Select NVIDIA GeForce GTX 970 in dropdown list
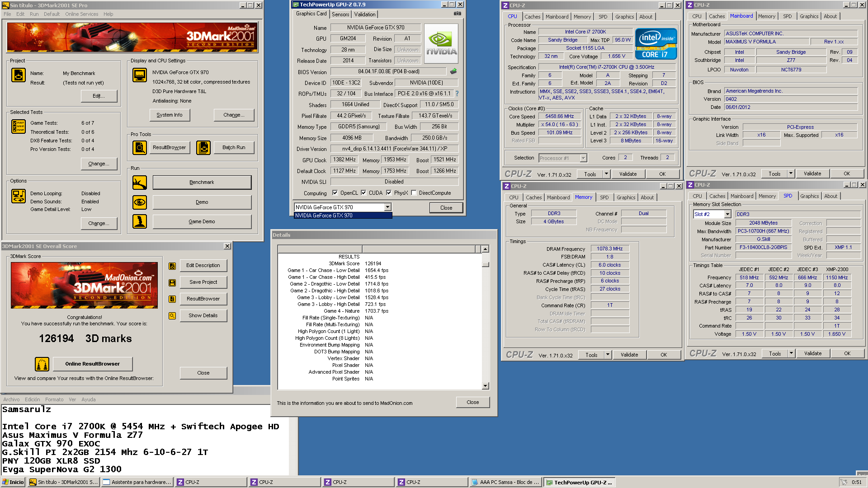Screen dimensions: 868x488 tap(343, 216)
